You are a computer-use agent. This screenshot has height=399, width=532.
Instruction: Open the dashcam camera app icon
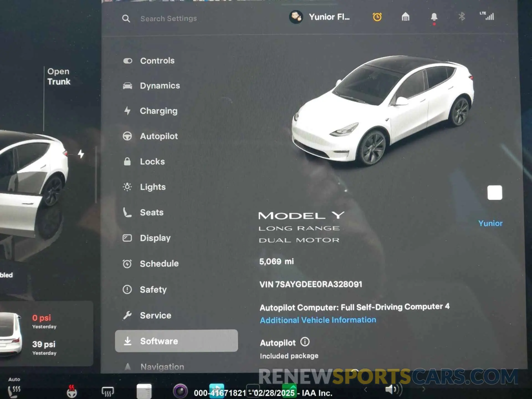180,391
